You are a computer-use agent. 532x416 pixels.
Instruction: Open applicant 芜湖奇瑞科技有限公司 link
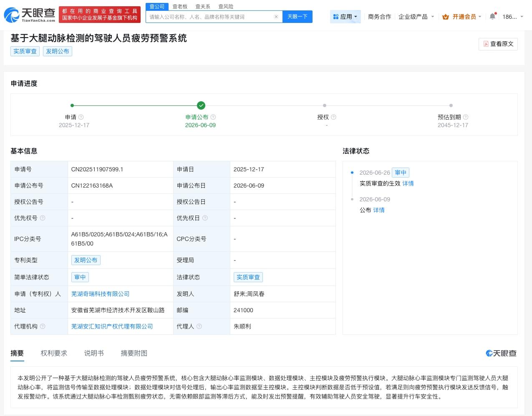pyautogui.click(x=100, y=294)
